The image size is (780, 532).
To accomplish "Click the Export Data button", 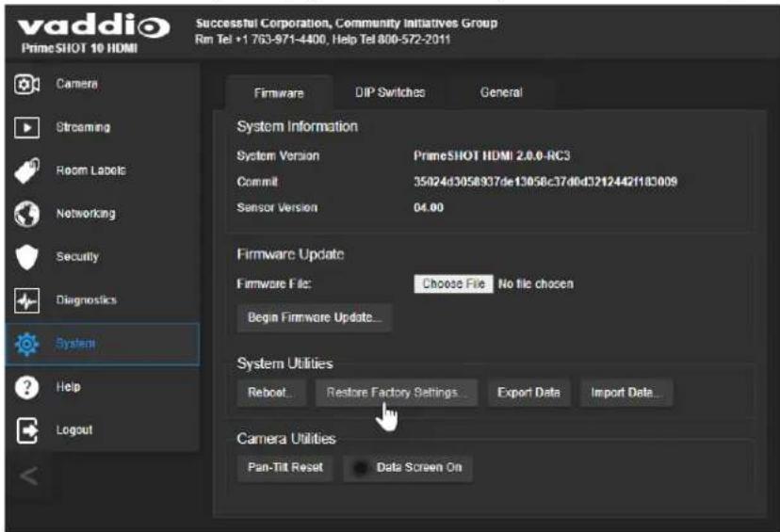I will pos(528,393).
